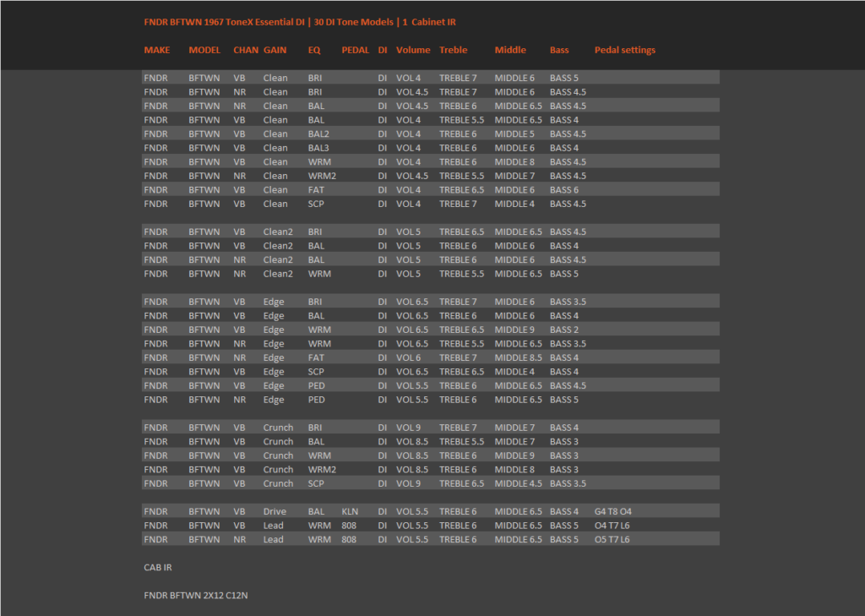Click the Volume column header
This screenshot has height=616, width=865.
point(412,50)
